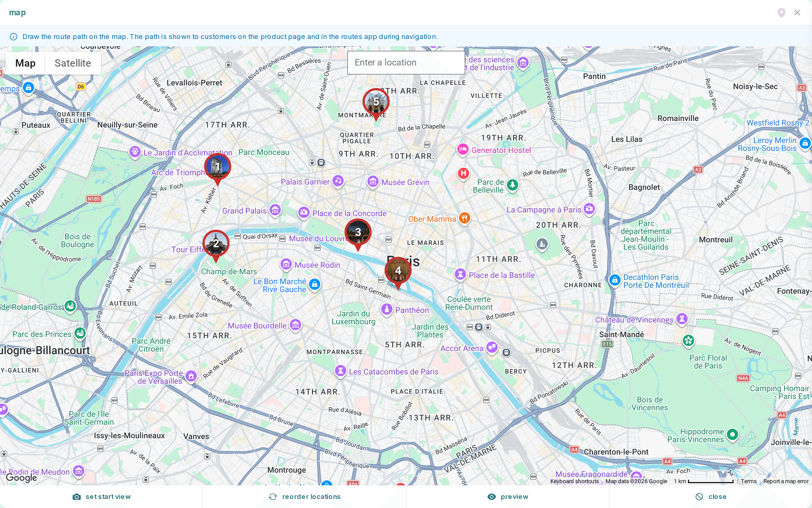Open the route preview
812x508 pixels.
[x=508, y=497]
